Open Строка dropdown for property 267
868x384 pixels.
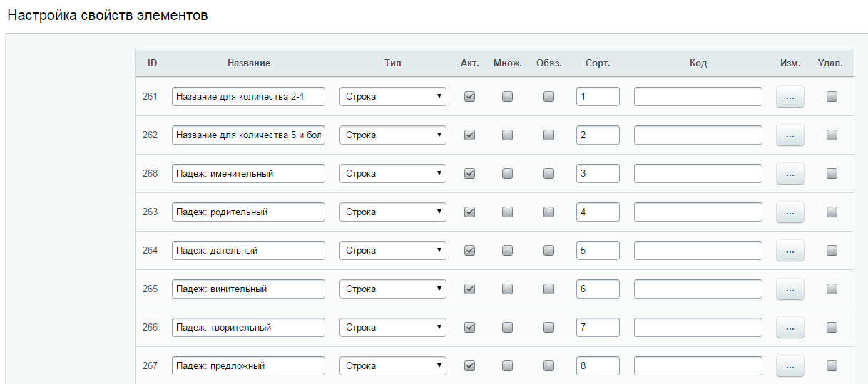pos(393,365)
